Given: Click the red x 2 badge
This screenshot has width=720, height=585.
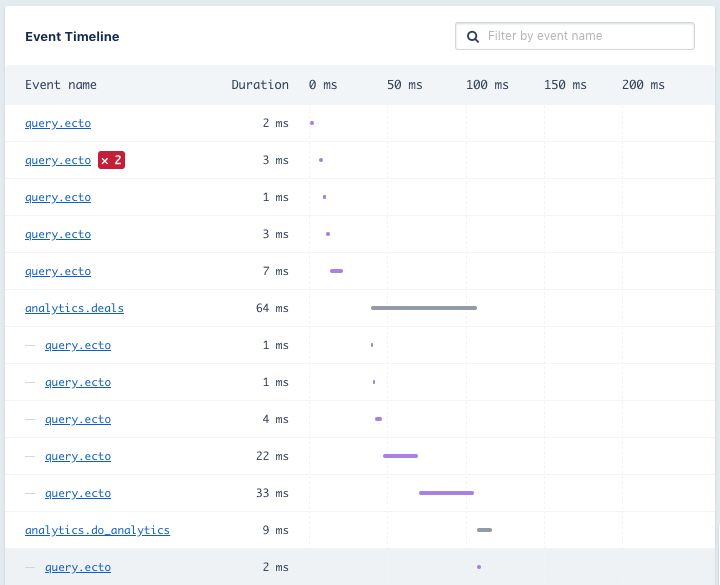Looking at the screenshot, I should click(111, 160).
